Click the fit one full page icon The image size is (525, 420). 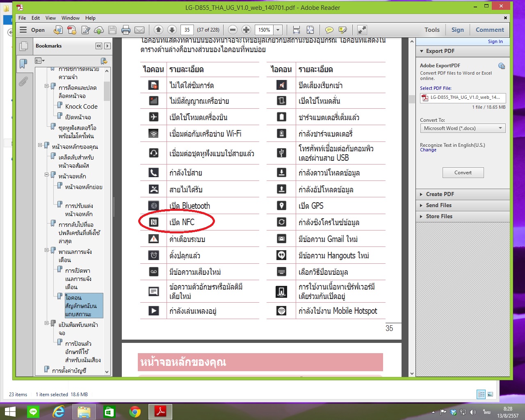310,30
